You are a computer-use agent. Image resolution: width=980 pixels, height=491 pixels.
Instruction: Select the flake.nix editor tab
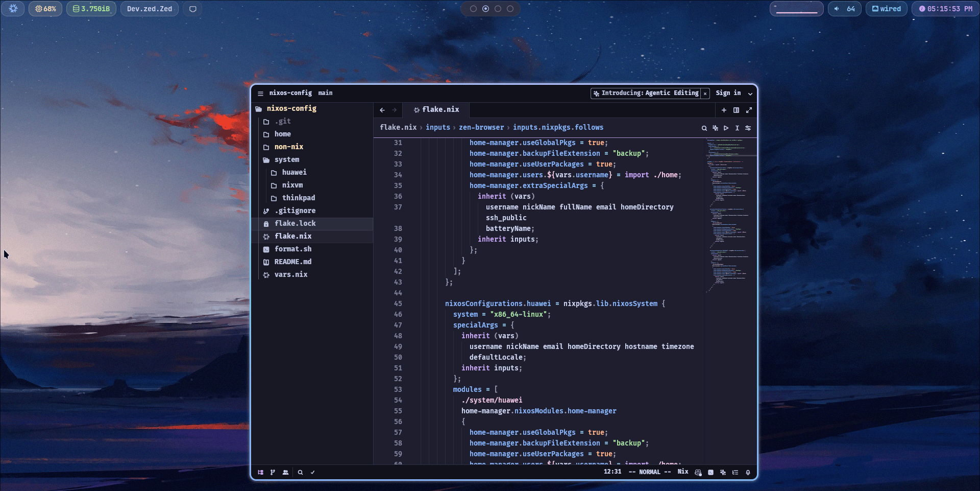[x=439, y=109]
